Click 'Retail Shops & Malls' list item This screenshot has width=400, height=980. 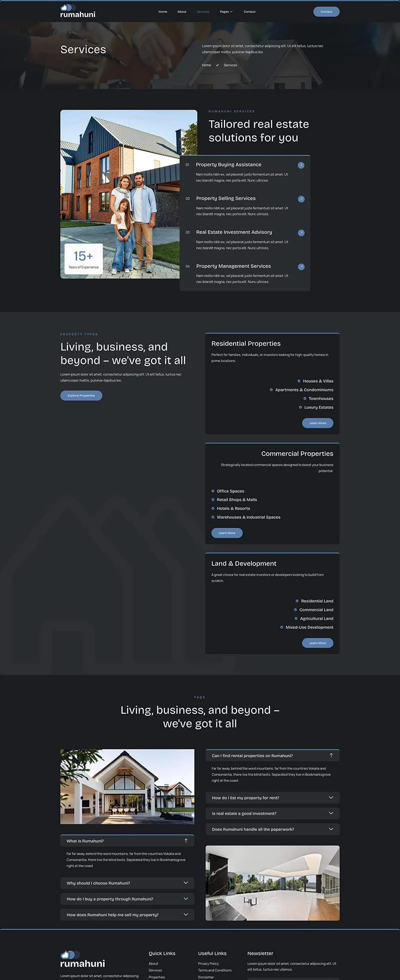tap(234, 500)
